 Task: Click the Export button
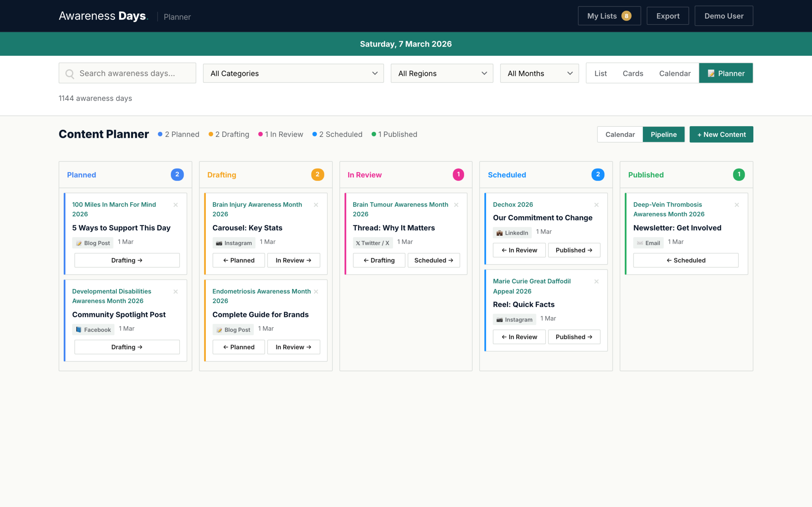[668, 16]
